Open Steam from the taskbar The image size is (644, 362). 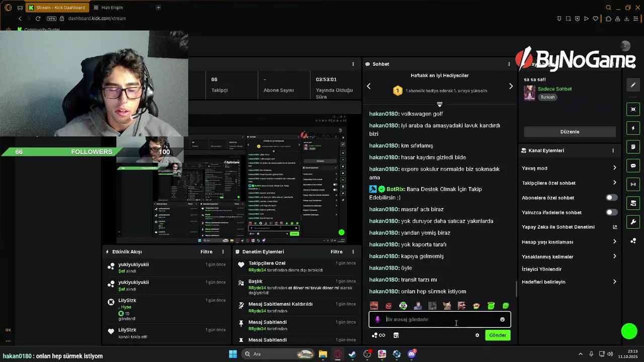352,354
